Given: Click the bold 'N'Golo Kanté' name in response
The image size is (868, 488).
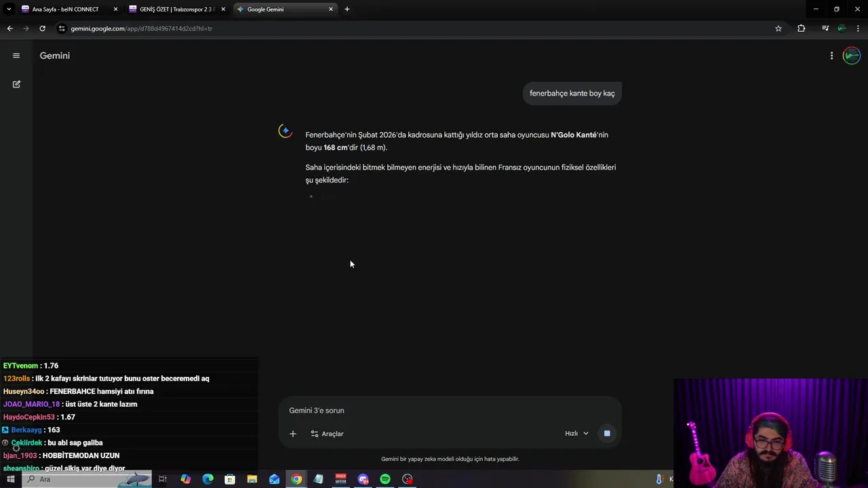Looking at the screenshot, I should (x=574, y=135).
